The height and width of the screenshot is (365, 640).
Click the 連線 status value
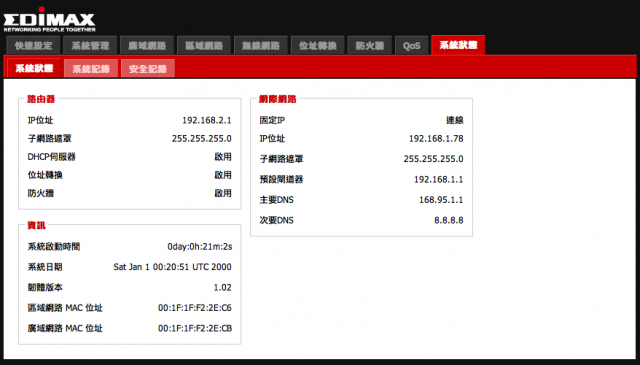pos(455,120)
